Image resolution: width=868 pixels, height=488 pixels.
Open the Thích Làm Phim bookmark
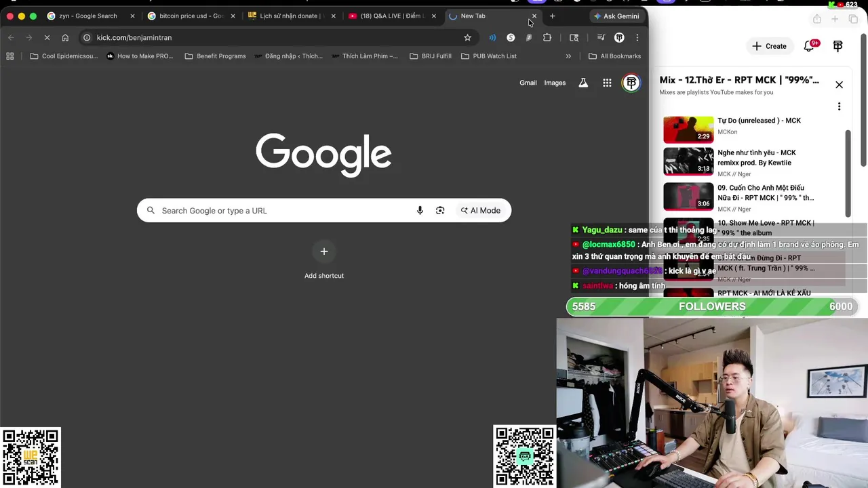[365, 56]
